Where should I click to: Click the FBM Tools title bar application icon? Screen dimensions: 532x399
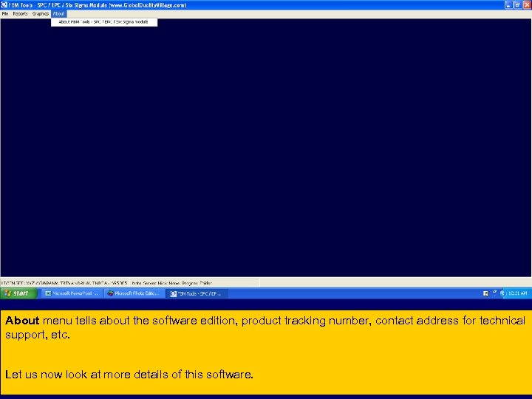click(x=4, y=5)
